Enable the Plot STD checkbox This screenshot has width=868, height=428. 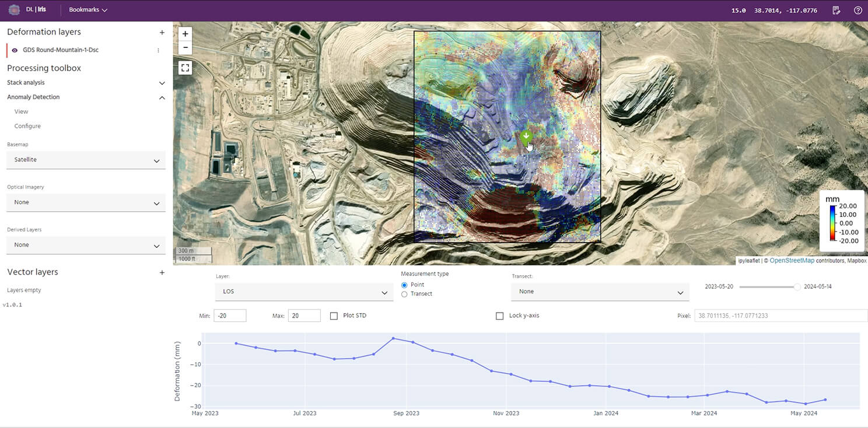coord(334,315)
